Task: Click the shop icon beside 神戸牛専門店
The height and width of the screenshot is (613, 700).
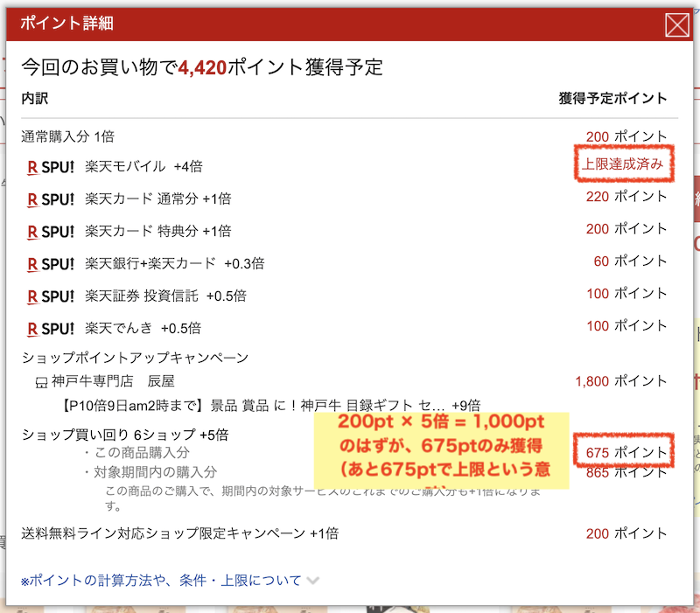Action: pyautogui.click(x=41, y=382)
